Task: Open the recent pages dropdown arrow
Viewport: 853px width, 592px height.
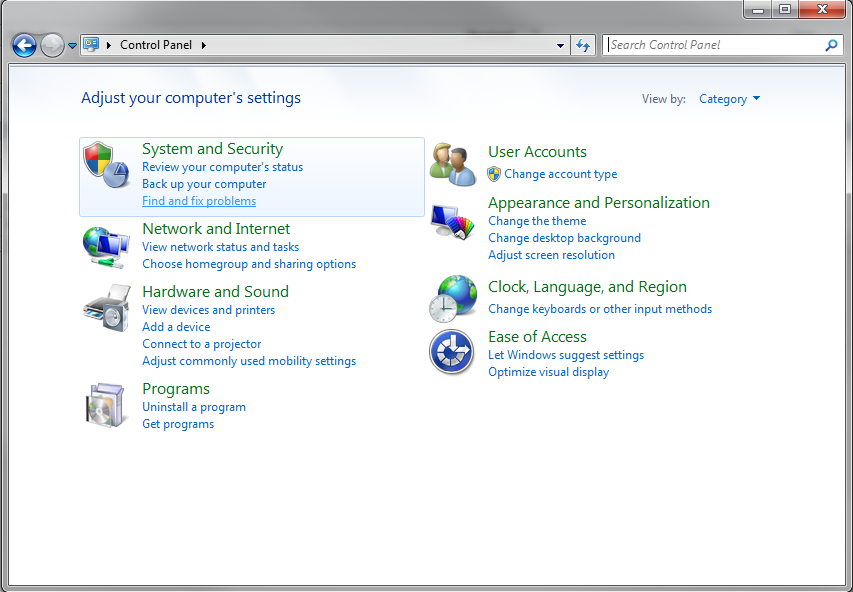Action: click(72, 46)
